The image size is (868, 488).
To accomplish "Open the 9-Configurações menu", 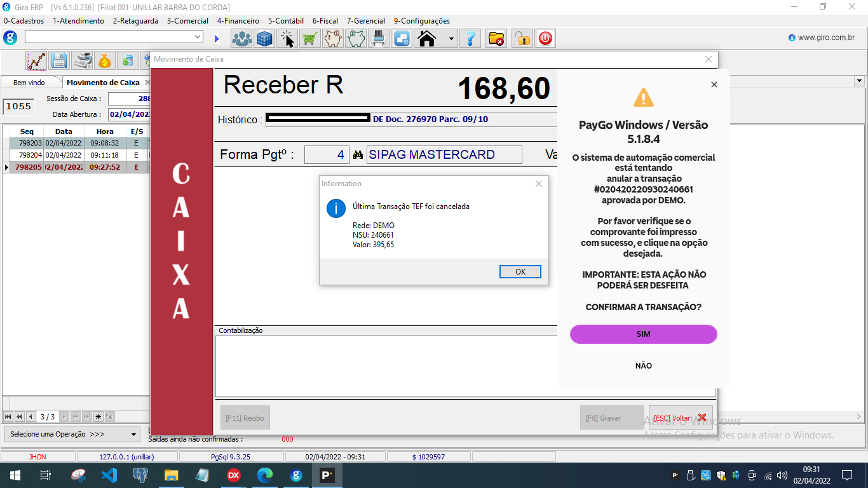I will 421,21.
